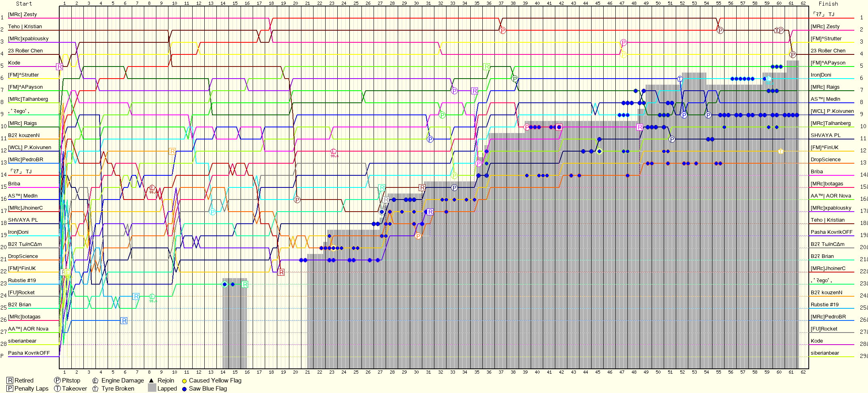Image resolution: width=868 pixels, height=393 pixels.
Task: Click Kode's purple retired marker at Start
Action: [x=60, y=67]
